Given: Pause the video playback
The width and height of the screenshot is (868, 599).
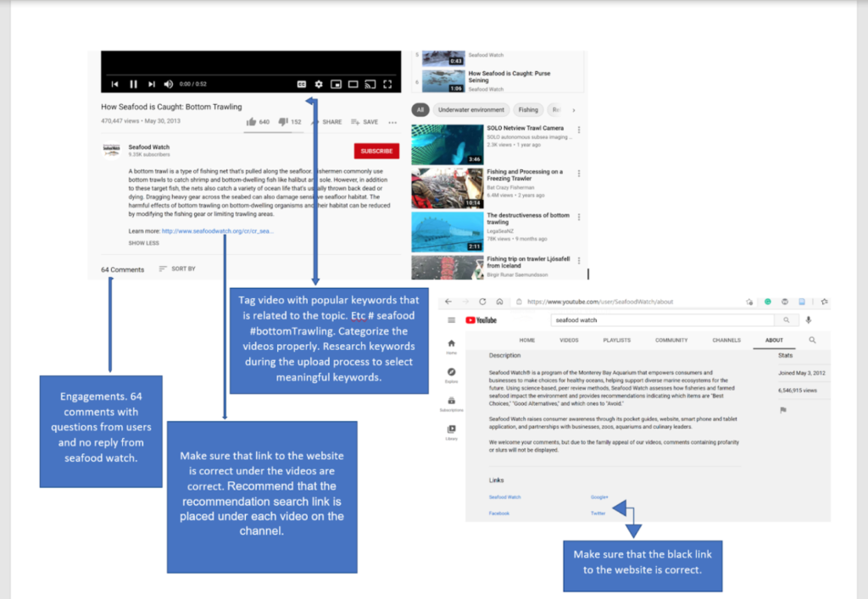Looking at the screenshot, I should coord(133,84).
